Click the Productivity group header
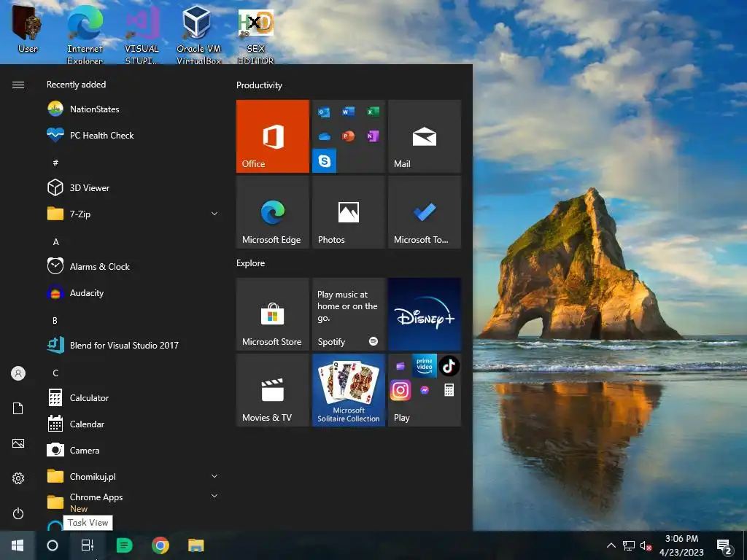 click(259, 85)
